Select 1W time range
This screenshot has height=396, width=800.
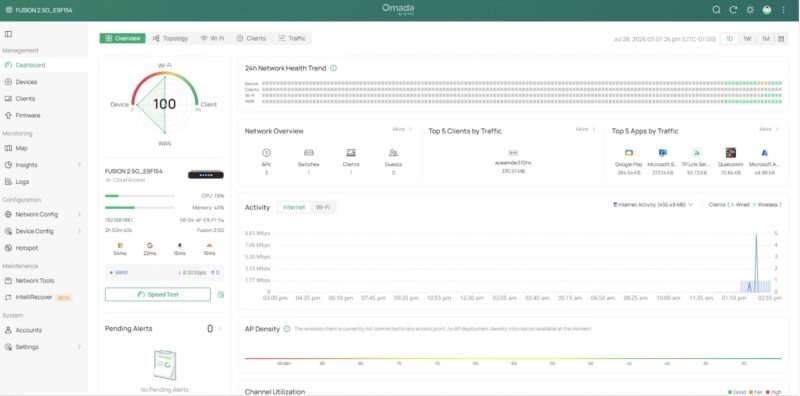[x=747, y=39]
